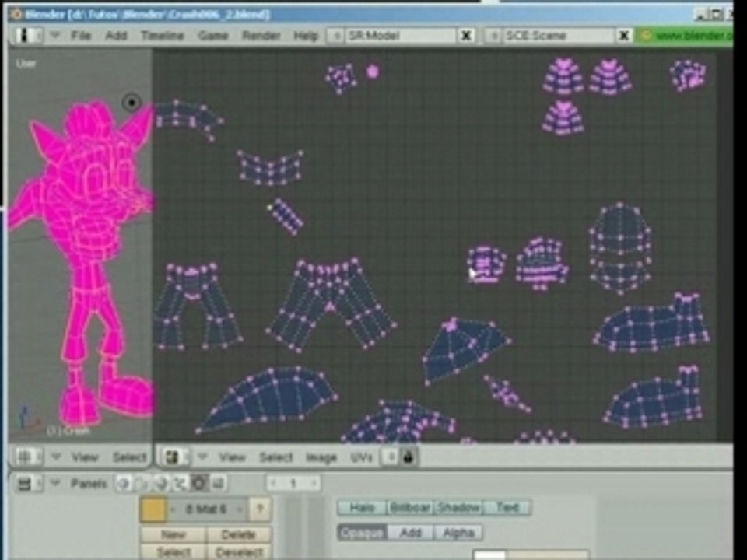This screenshot has height=560, width=747.
Task: Open the 3D view window type selector
Action: [x=28, y=457]
